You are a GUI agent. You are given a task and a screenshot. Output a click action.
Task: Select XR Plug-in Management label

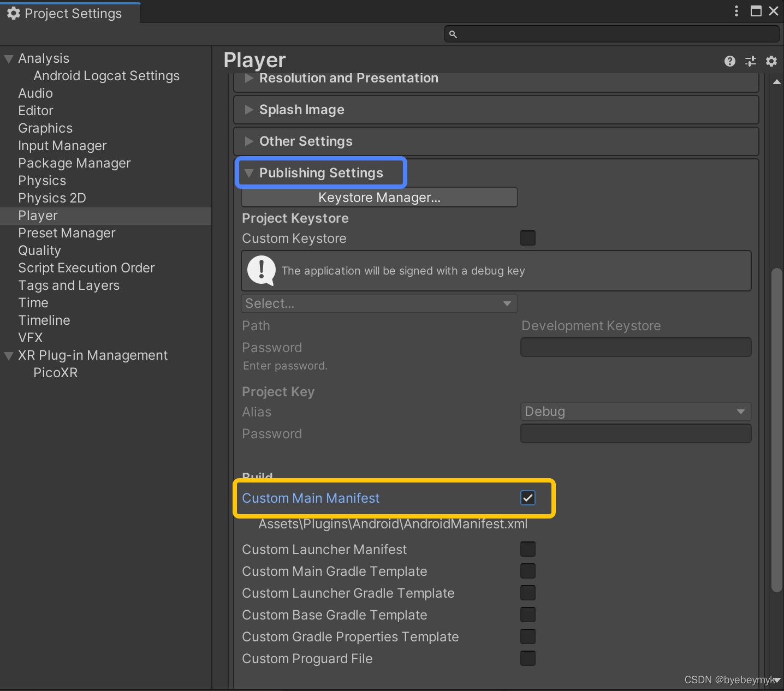click(93, 355)
